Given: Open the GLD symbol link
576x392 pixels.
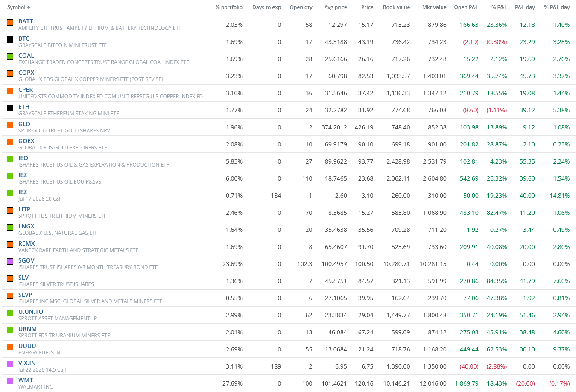Looking at the screenshot, I should 24,124.
